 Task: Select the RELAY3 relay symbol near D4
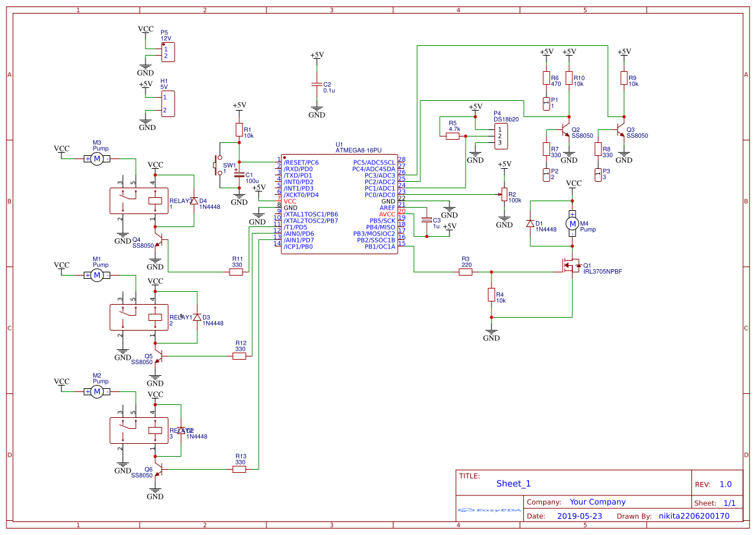click(139, 201)
